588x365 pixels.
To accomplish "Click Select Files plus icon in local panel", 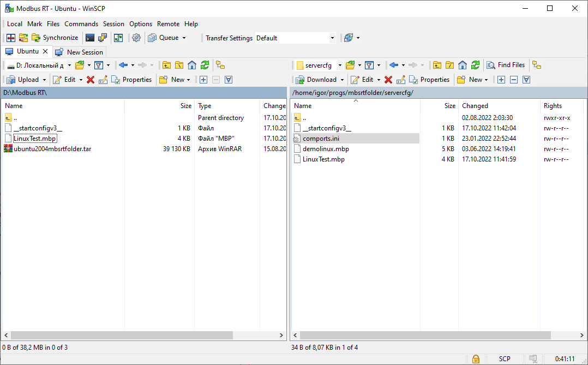I will (x=203, y=80).
